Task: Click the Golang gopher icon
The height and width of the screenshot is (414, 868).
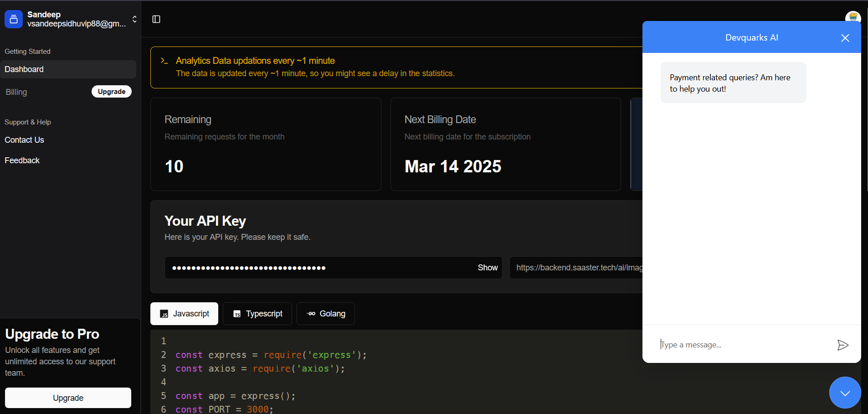Action: click(311, 314)
